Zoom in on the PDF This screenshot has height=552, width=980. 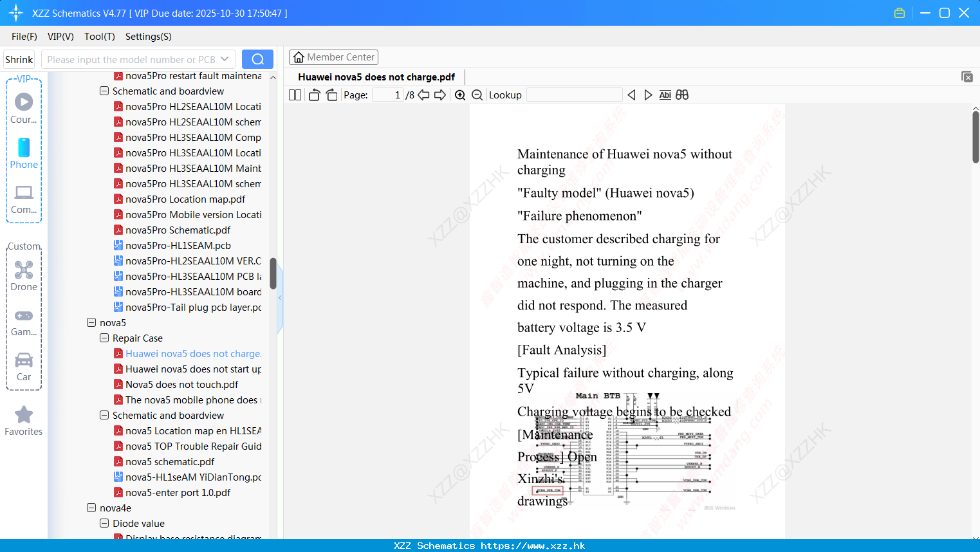coord(460,95)
